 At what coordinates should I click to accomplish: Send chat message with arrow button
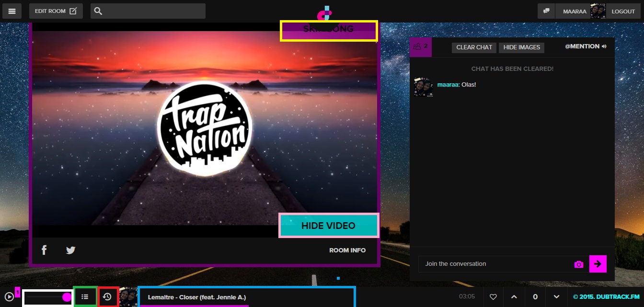coord(598,264)
